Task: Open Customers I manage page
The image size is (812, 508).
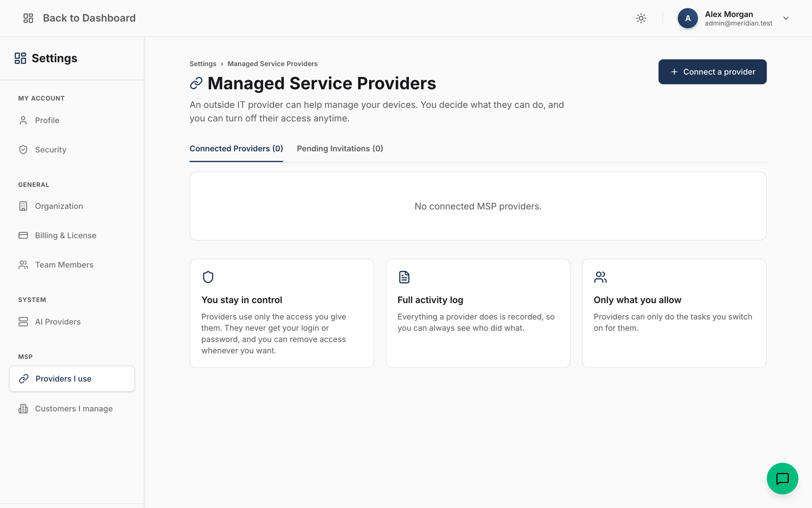Action: (x=72, y=409)
